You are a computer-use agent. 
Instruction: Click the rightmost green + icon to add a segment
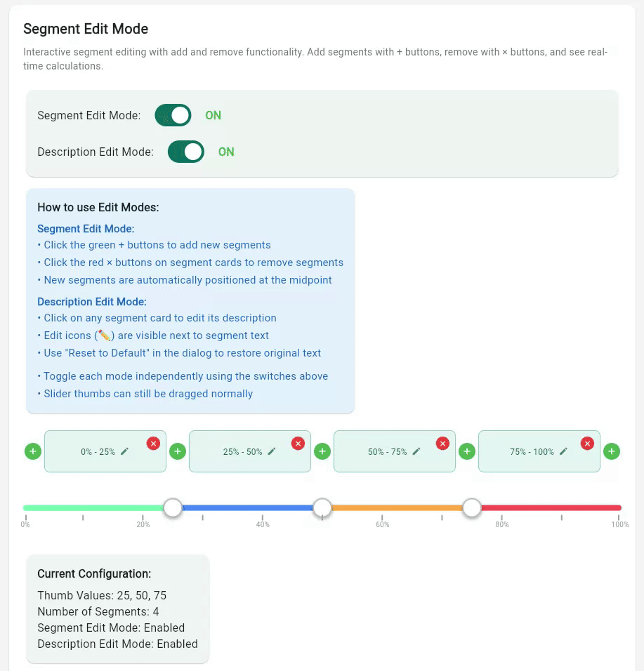pyautogui.click(x=612, y=451)
